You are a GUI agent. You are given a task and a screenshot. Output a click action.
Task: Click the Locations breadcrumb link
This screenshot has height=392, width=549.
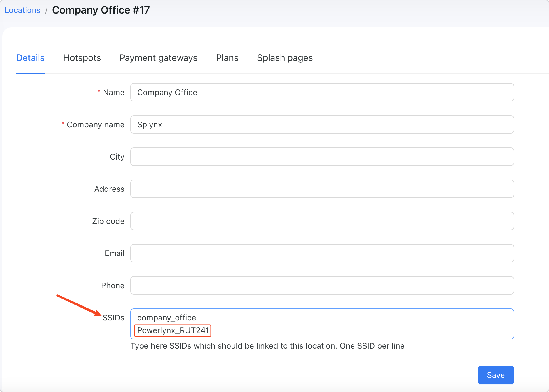tap(22, 10)
